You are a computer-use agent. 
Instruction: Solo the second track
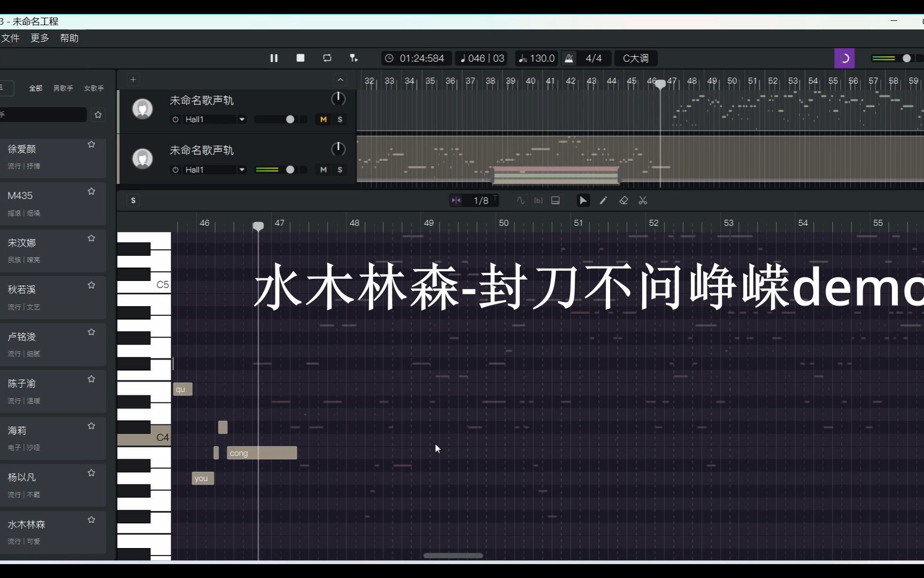pos(340,170)
